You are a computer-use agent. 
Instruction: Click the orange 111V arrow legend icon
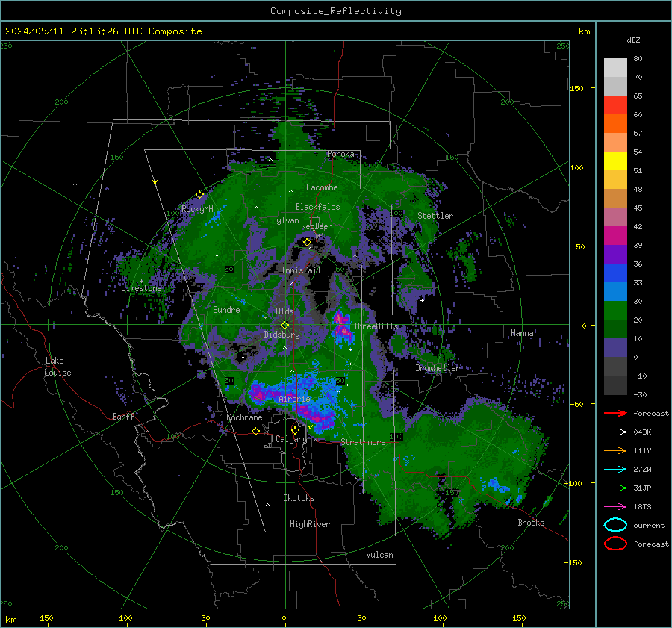615,450
